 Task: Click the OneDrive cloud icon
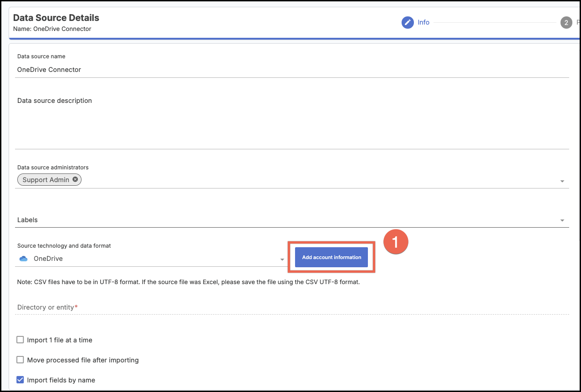[x=24, y=259]
